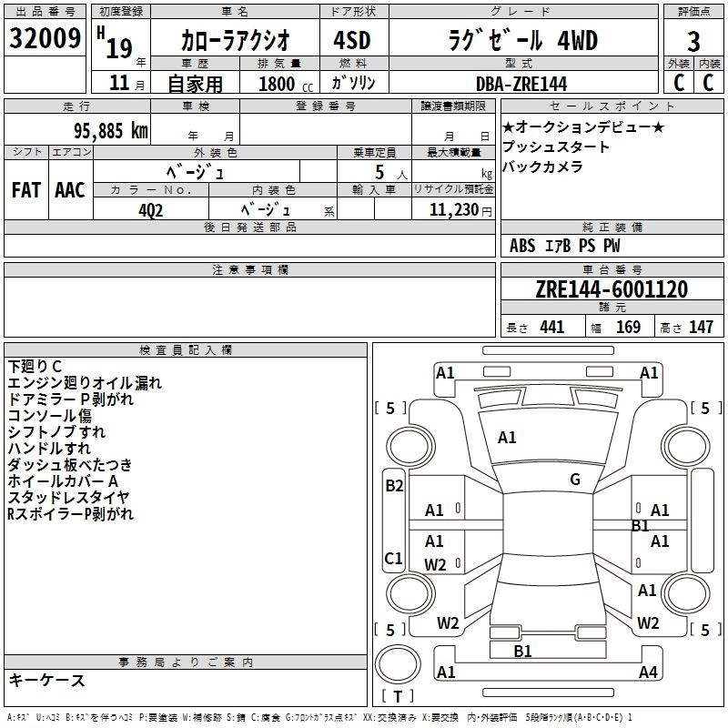The height and width of the screenshot is (728, 728).
Task: Click the G mark on the windshield
Action: point(575,480)
